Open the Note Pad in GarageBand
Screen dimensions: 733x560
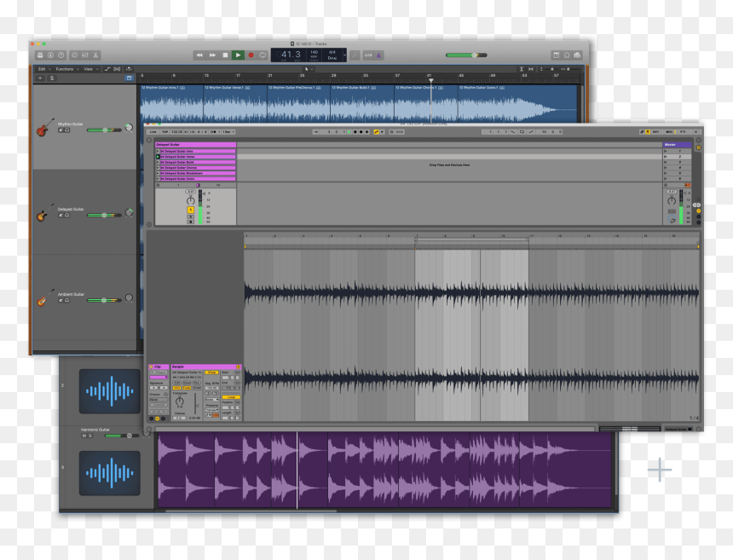point(557,55)
